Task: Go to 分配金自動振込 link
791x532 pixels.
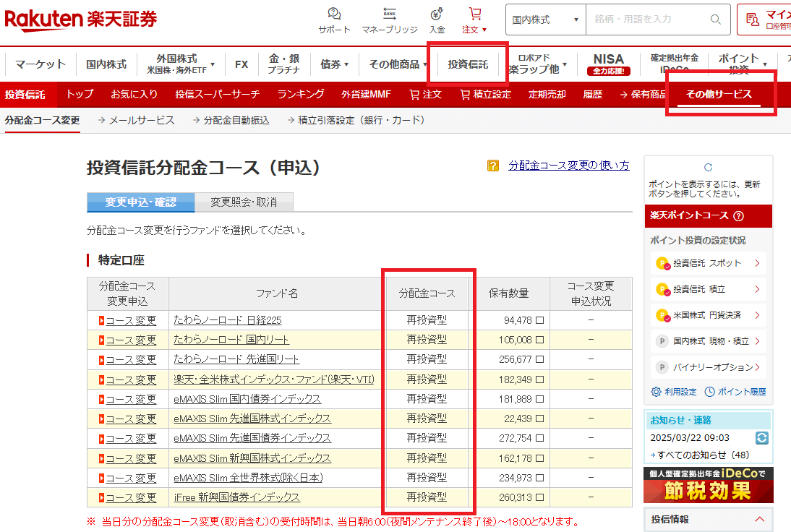Action: coord(236,121)
